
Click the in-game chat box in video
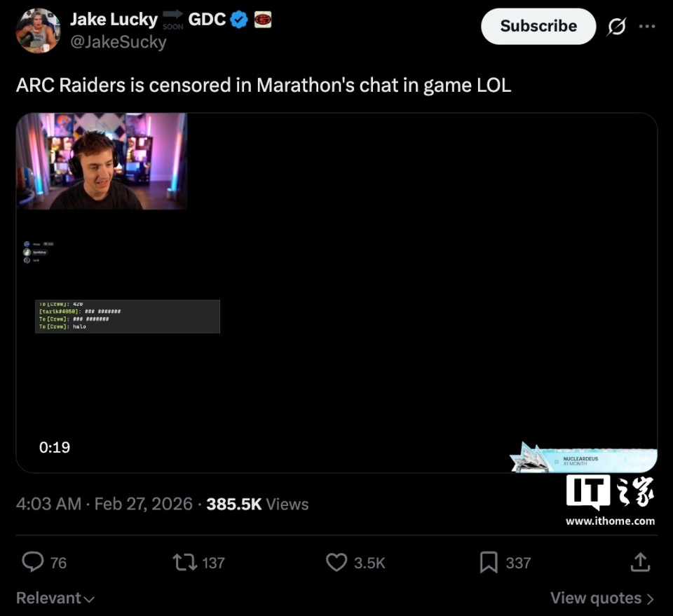click(x=128, y=317)
